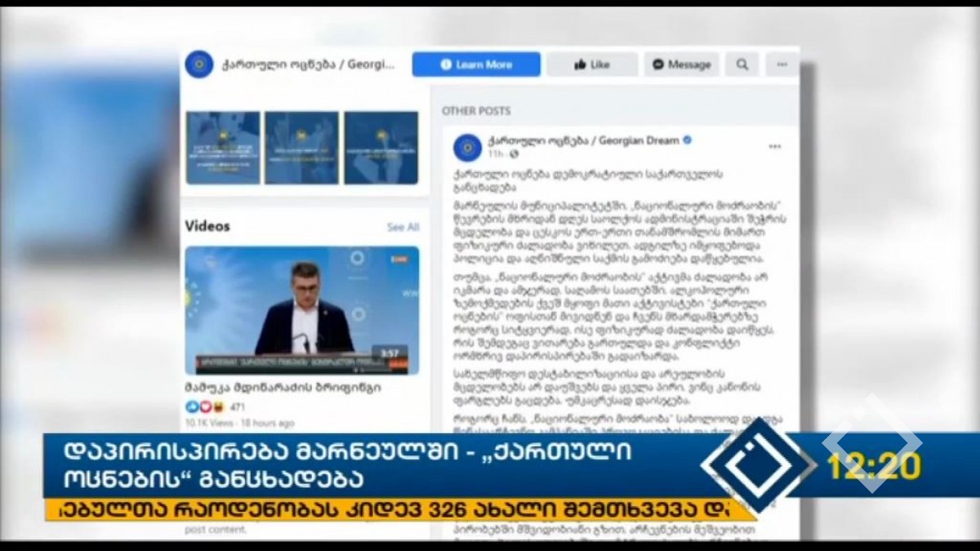Open the post's three-dot options menu

[774, 147]
